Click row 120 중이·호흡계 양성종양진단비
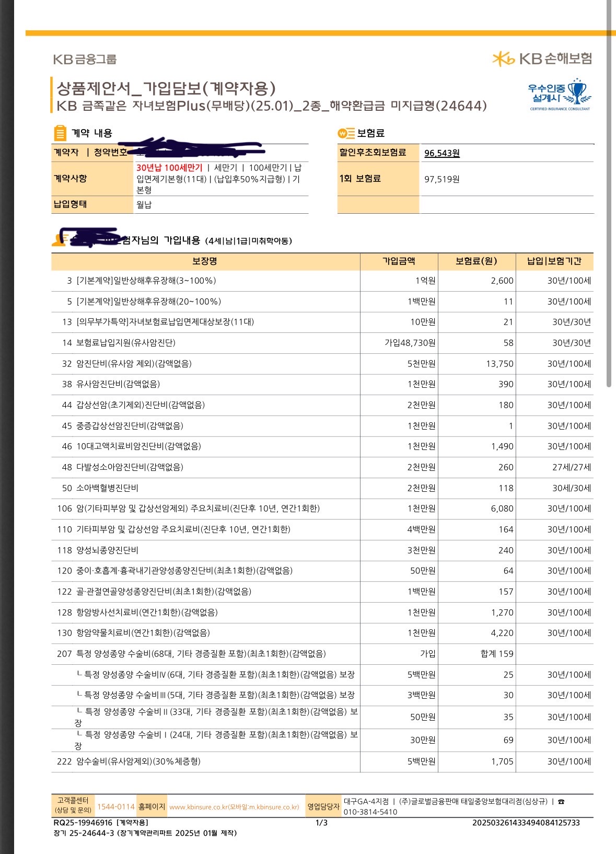The image size is (616, 854). coord(322,571)
